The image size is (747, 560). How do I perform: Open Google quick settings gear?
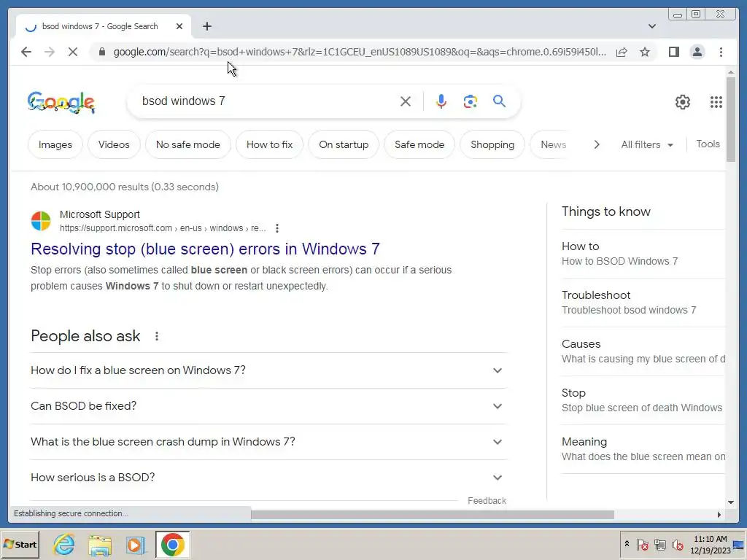click(x=682, y=102)
